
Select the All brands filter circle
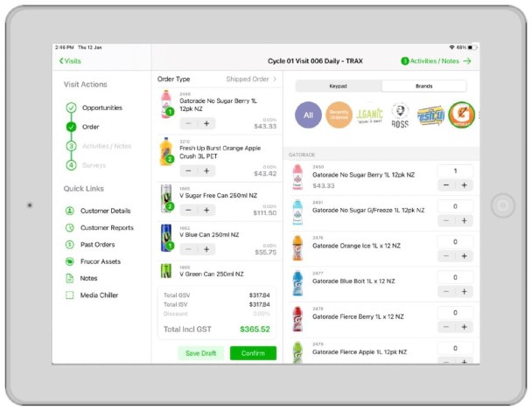click(x=308, y=115)
